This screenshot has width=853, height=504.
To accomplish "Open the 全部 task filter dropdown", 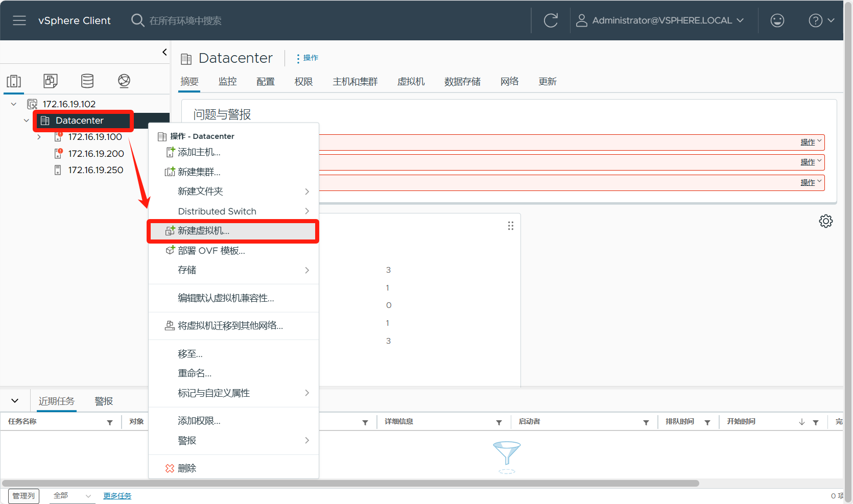I will 72,496.
